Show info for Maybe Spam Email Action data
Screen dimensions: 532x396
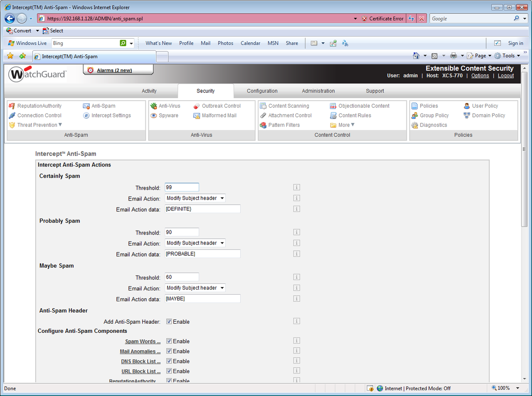[296, 299]
